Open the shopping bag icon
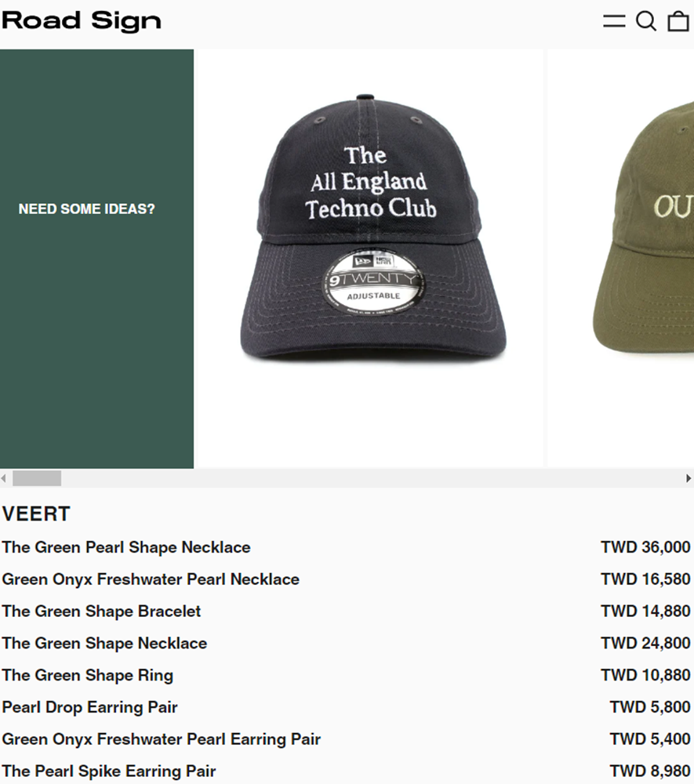Image resolution: width=694 pixels, height=784 pixels. 678,21
